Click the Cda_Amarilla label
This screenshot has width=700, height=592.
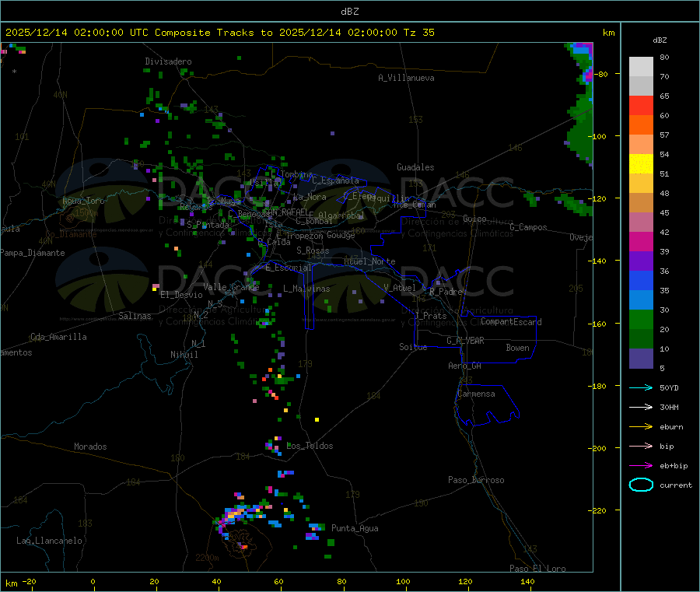click(x=58, y=337)
